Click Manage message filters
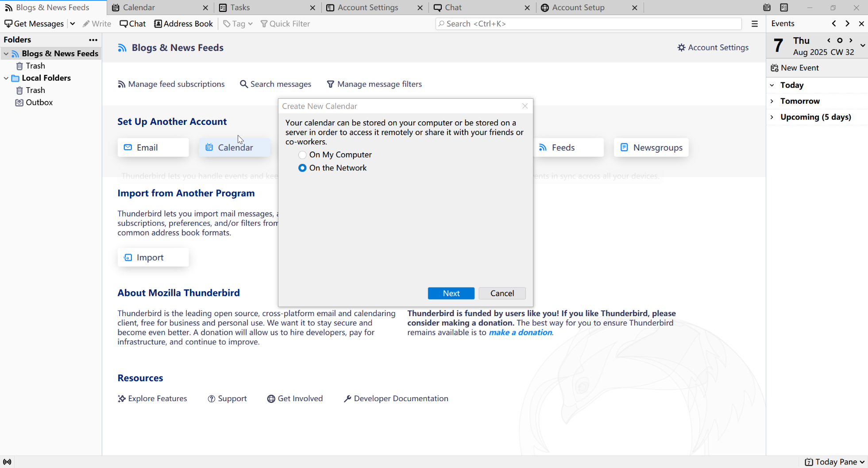This screenshot has width=868, height=468. pos(374,84)
